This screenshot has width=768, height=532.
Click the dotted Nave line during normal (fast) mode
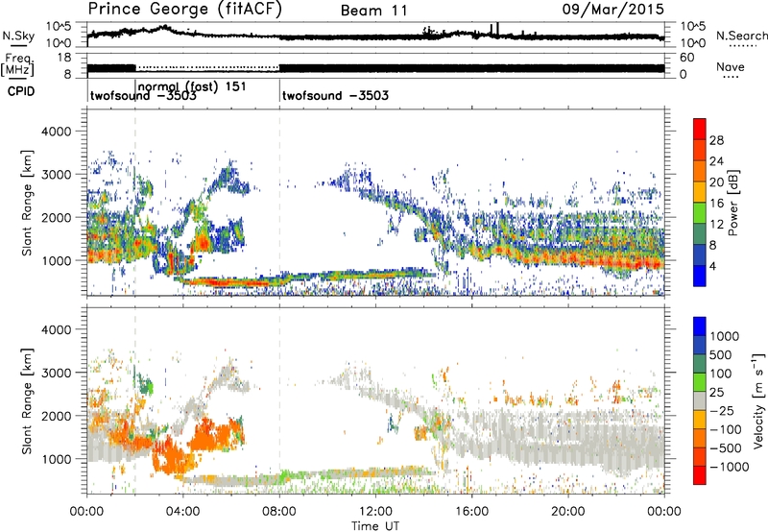pyautogui.click(x=207, y=67)
